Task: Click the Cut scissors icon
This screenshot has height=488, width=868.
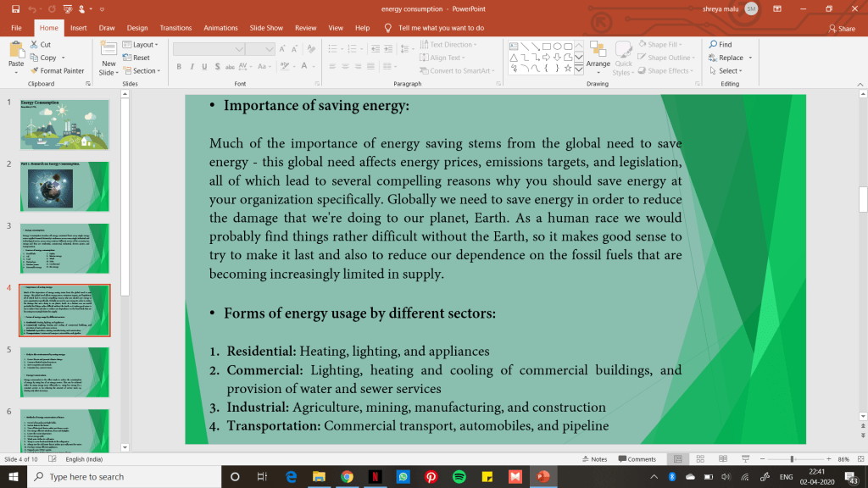Action: tap(34, 45)
